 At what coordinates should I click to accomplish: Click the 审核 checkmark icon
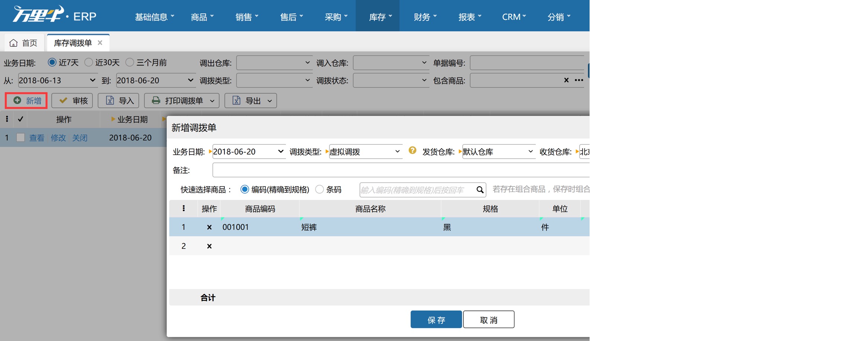pyautogui.click(x=63, y=101)
